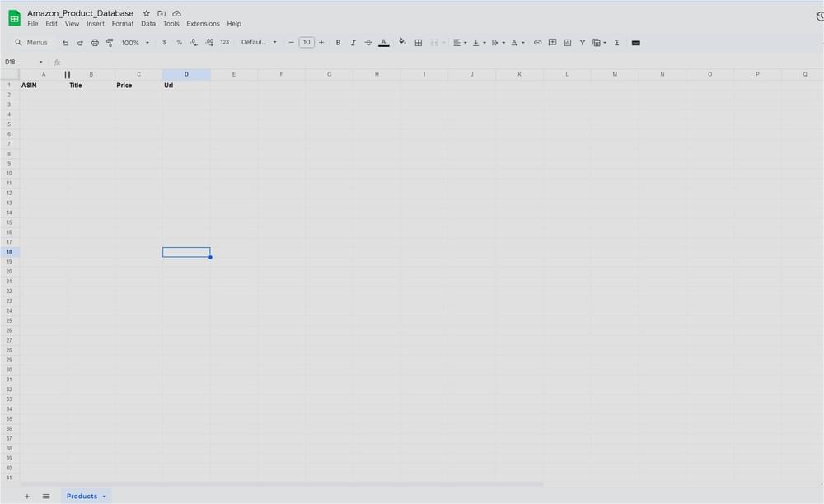This screenshot has width=824, height=504.
Task: Open the text color picker
Action: [384, 42]
